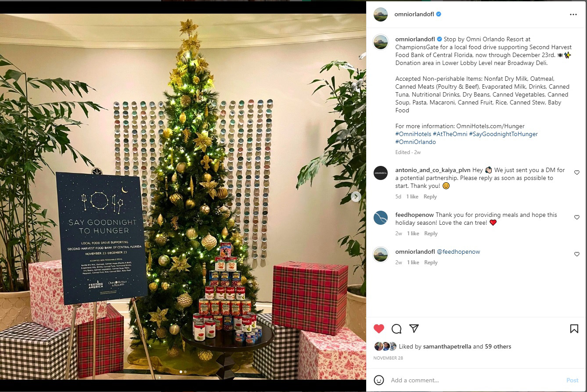Click the #SayGoodnightToHunger hashtag

point(503,134)
